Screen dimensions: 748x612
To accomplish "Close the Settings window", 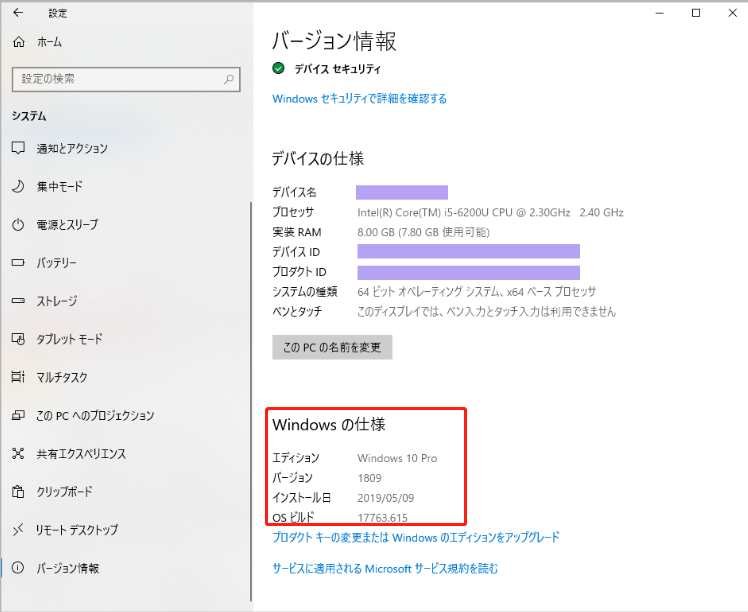I will tap(733, 13).
